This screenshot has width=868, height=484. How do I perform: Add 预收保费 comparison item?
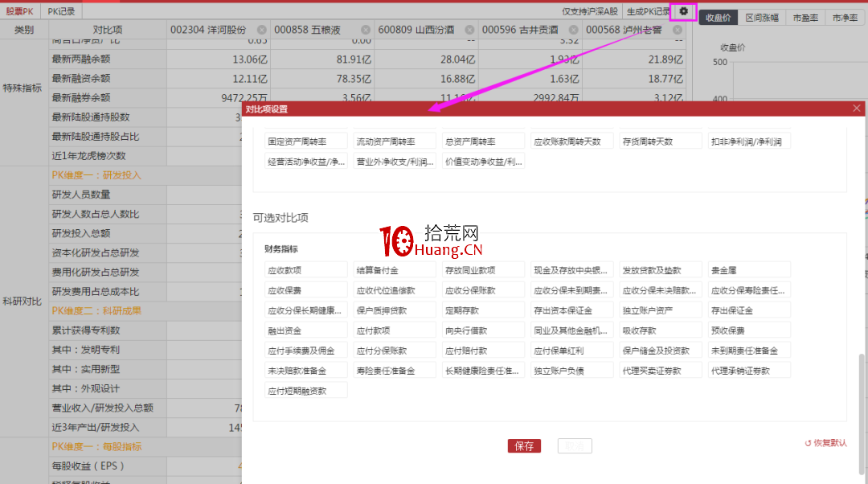pos(749,330)
